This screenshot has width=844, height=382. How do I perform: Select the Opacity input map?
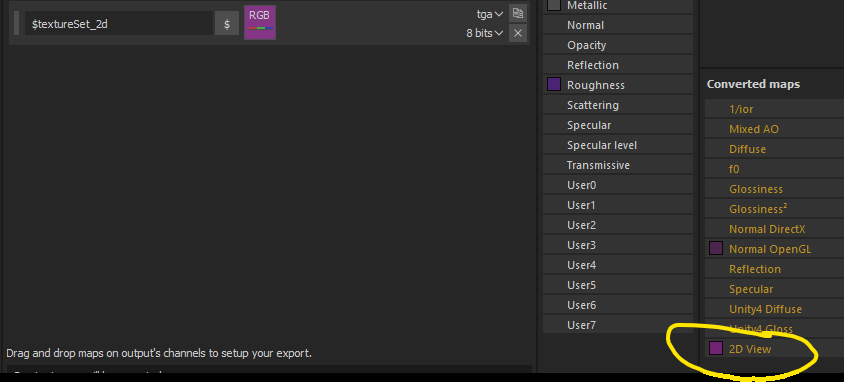[x=617, y=45]
